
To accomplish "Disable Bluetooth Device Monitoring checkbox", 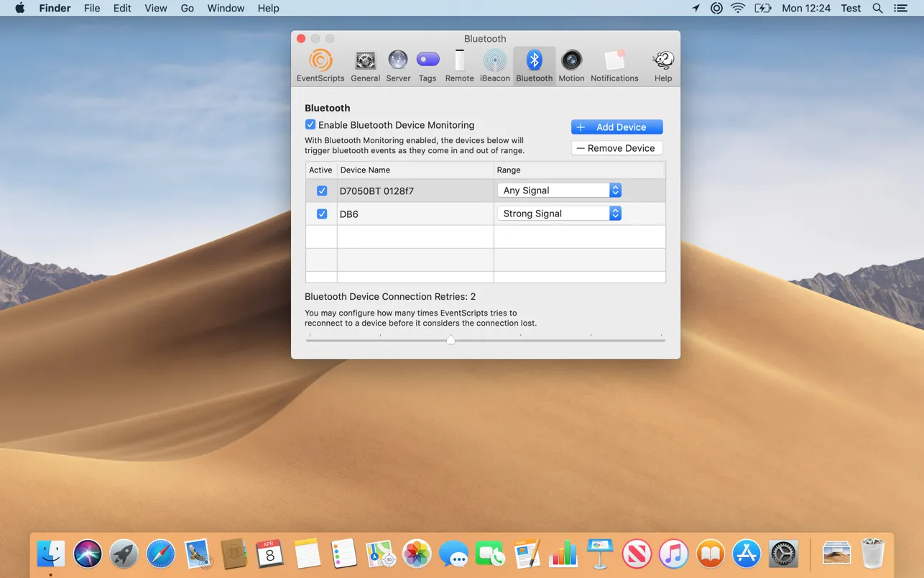I will click(310, 125).
